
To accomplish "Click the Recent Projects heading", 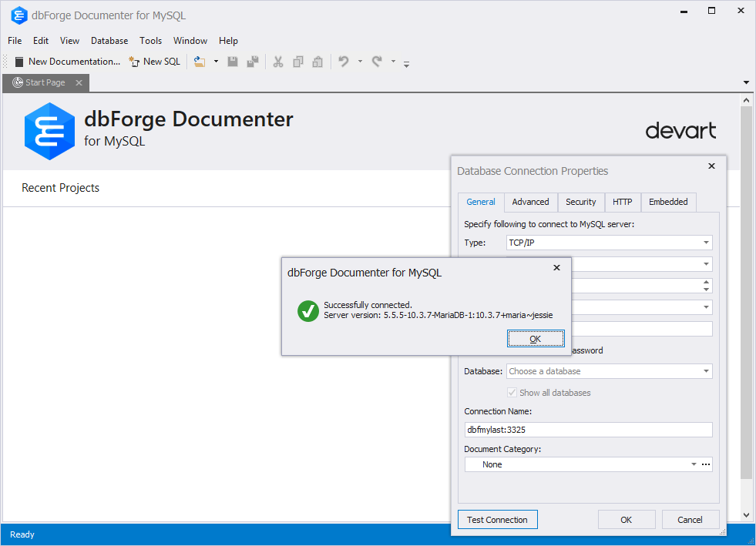I will coord(60,188).
